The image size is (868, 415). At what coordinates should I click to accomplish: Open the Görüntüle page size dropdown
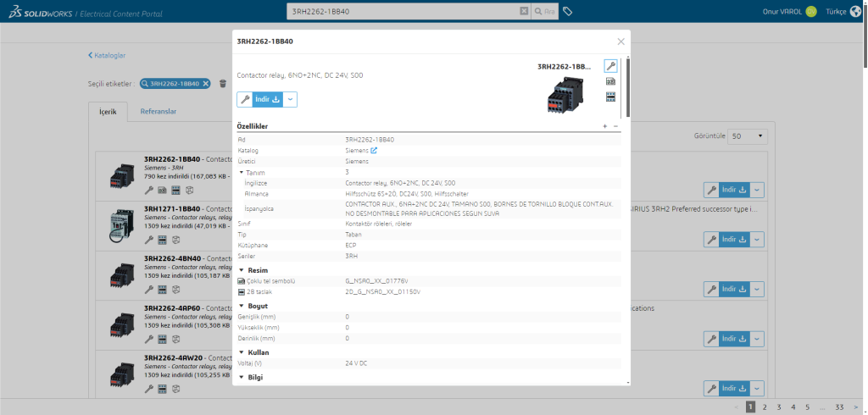tap(748, 136)
